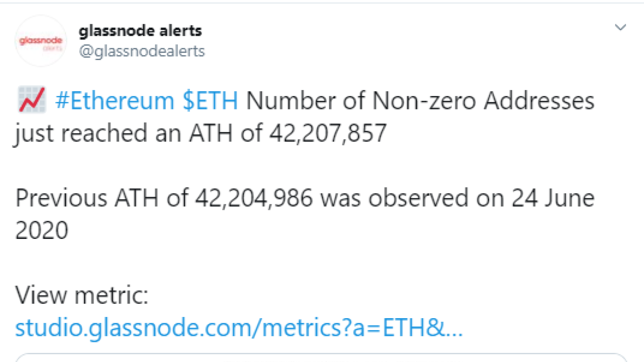Click the link preview card below tweet
Image resolution: width=644 pixels, height=362 pixels.
[x=321, y=358]
